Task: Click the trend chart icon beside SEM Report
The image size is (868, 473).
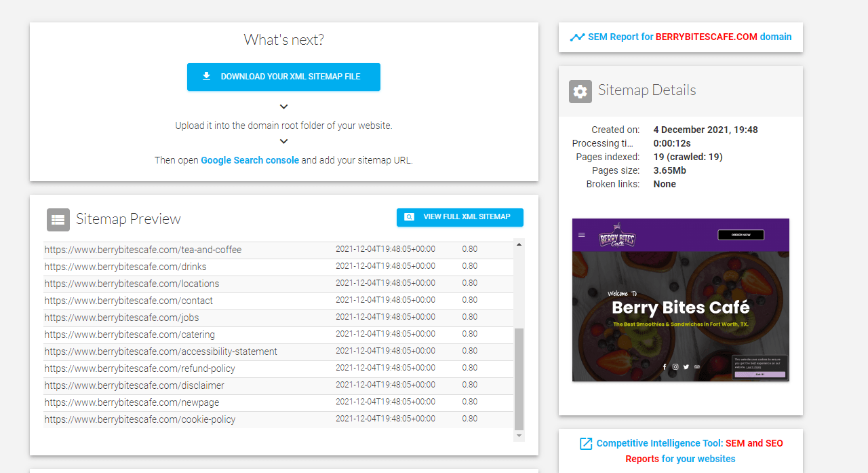Action: (577, 37)
